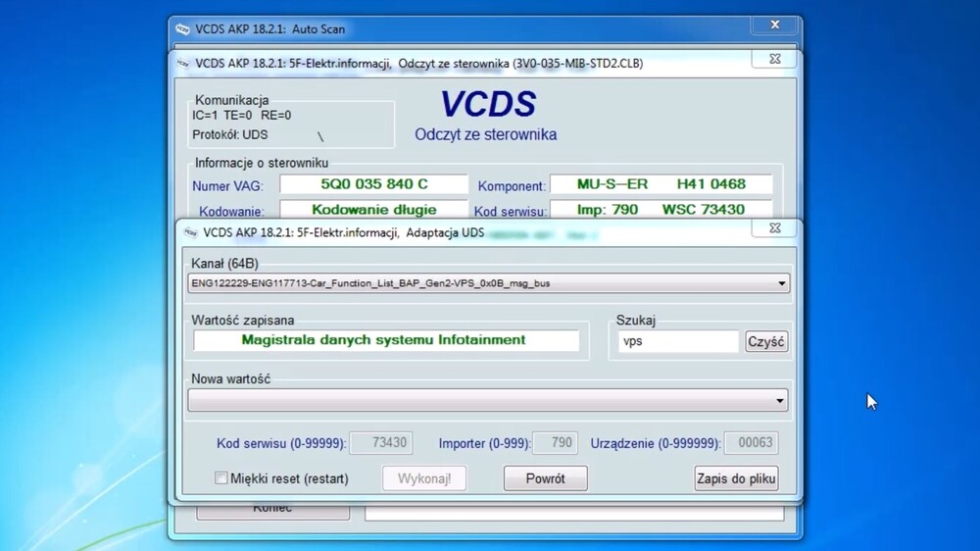Image resolution: width=980 pixels, height=551 pixels.
Task: Enable the Miękki reset (restart) checkbox
Action: pyautogui.click(x=221, y=478)
